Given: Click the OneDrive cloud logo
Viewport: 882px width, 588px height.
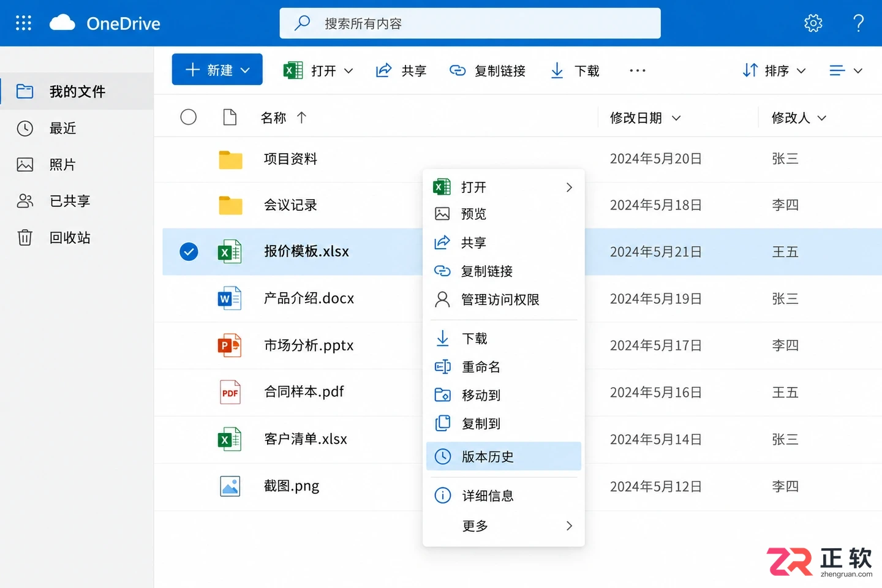Looking at the screenshot, I should coord(62,23).
